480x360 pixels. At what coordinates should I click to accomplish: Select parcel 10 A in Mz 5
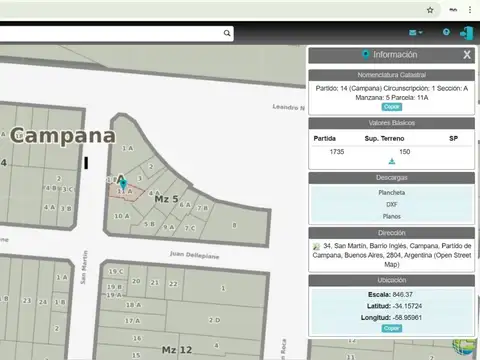coord(121,216)
